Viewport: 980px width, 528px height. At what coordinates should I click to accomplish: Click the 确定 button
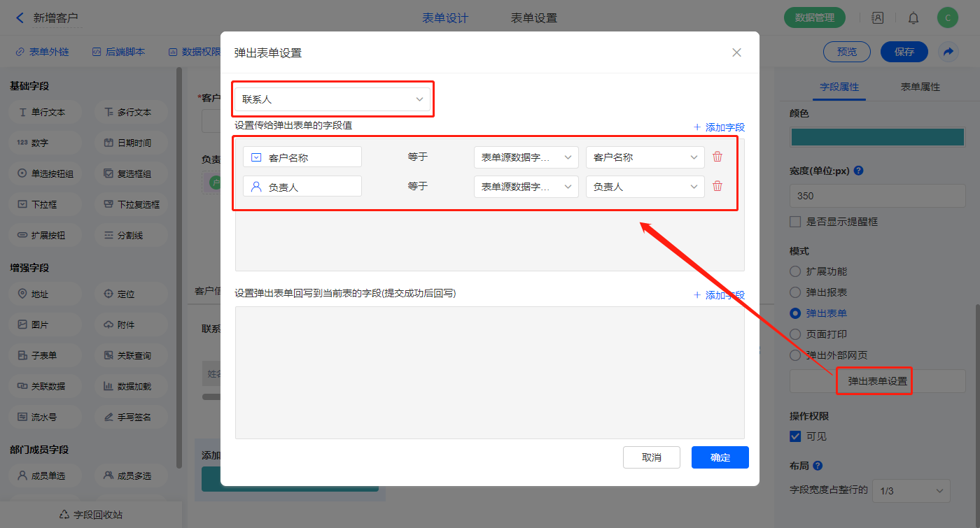coord(720,457)
